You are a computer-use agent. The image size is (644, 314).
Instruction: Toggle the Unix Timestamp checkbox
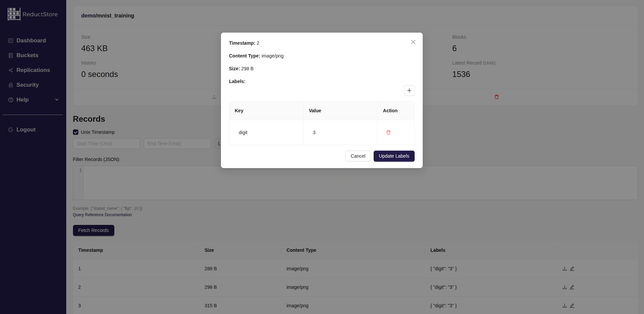[75, 132]
